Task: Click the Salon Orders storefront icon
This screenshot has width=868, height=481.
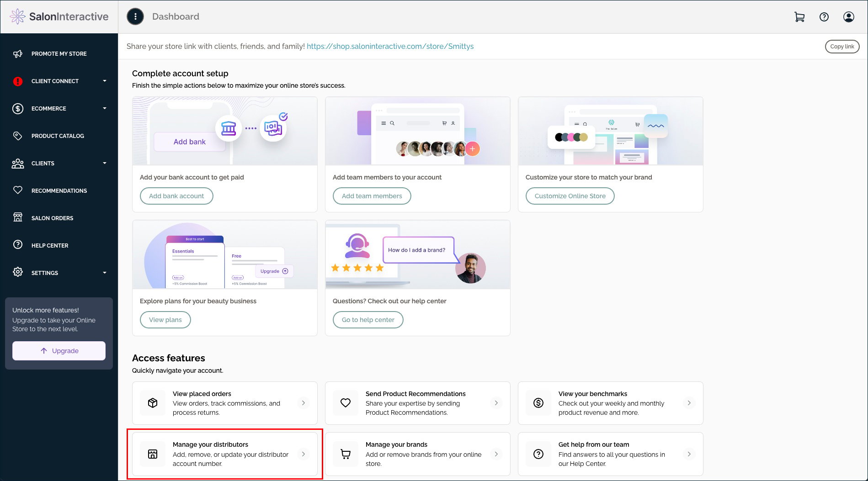Action: click(x=18, y=217)
